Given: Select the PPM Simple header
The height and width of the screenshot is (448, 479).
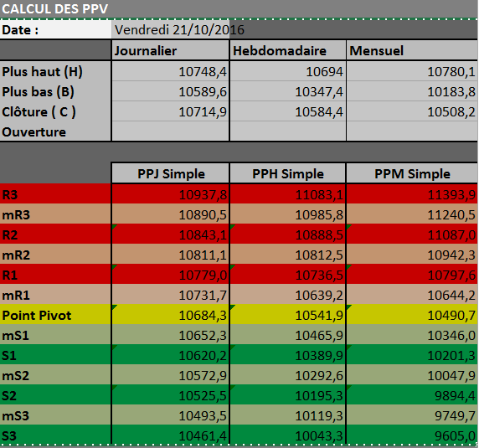Looking at the screenshot, I should click(x=412, y=173).
